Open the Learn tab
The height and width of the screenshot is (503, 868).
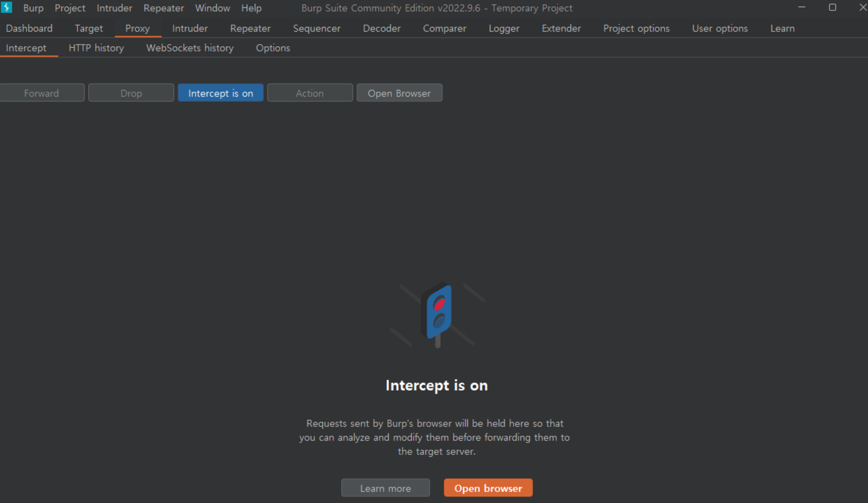click(x=782, y=28)
